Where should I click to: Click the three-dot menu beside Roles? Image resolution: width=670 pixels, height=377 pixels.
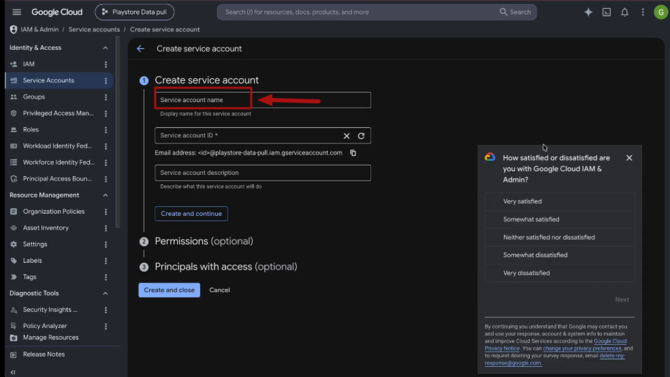(x=106, y=130)
